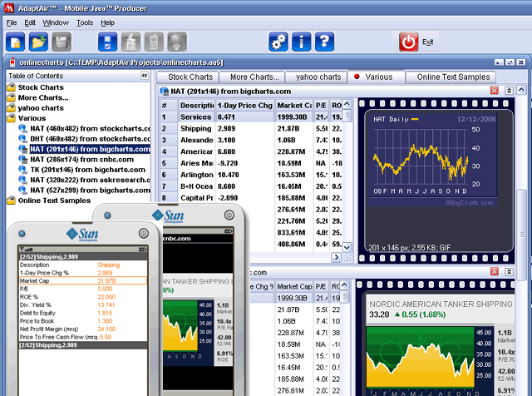Select the Services row in upper table
The height and width of the screenshot is (396, 532).
pyautogui.click(x=251, y=117)
